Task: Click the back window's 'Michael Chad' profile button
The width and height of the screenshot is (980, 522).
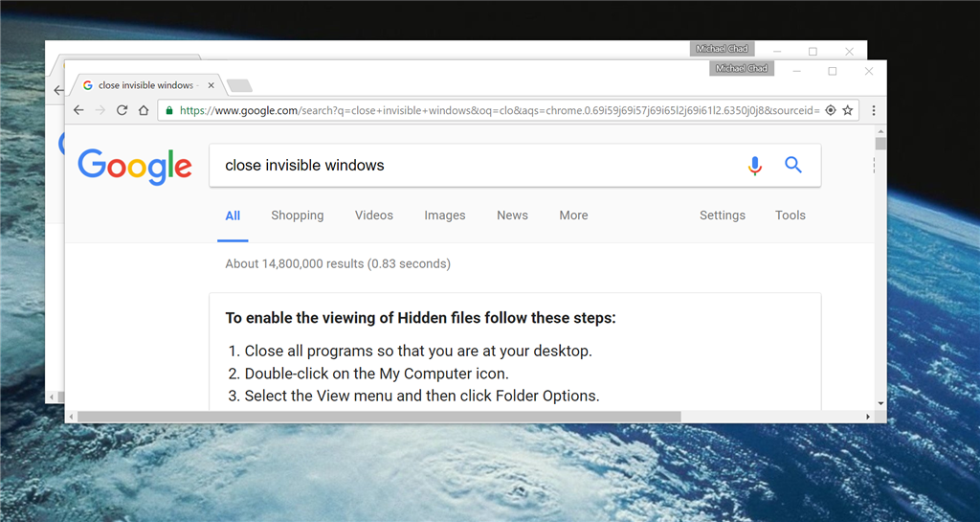Action: [722, 49]
